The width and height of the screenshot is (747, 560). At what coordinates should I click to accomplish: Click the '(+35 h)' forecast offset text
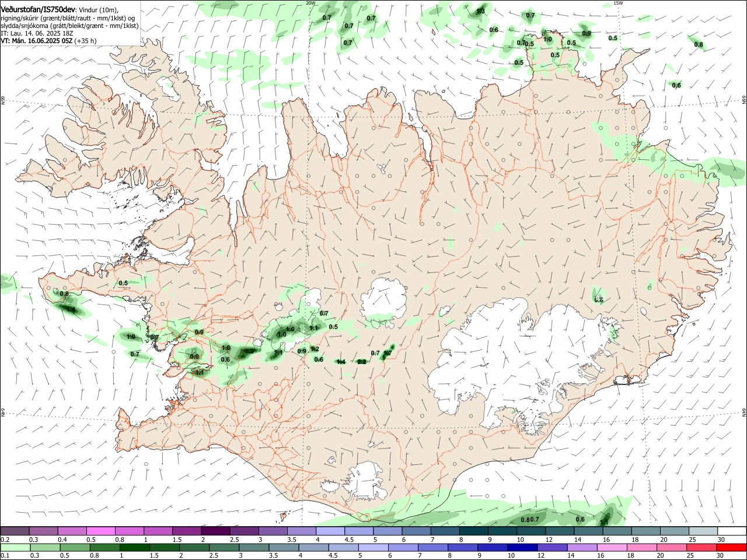86,41
